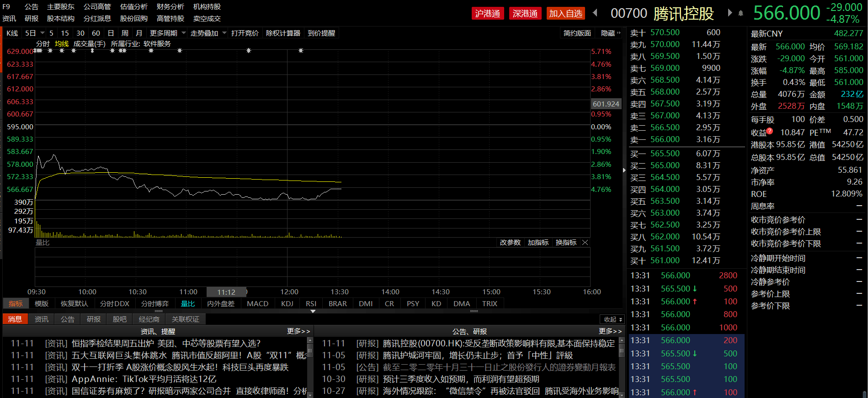This screenshot has width=868, height=398.
Task: Select the 30 minute period
Action: tap(80, 33)
